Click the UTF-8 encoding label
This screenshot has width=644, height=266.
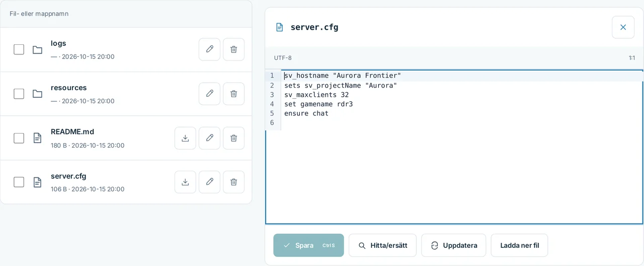[x=283, y=58]
